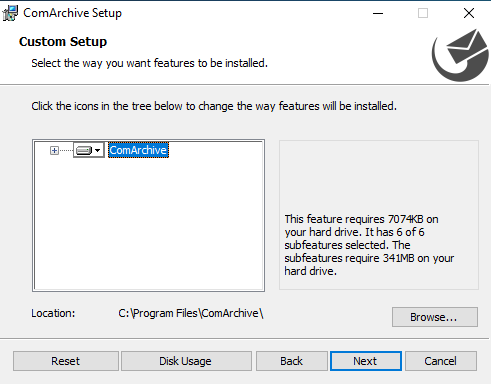Click the feature size description text
Image resolution: width=491 pixels, height=384 pixels.
point(369,245)
